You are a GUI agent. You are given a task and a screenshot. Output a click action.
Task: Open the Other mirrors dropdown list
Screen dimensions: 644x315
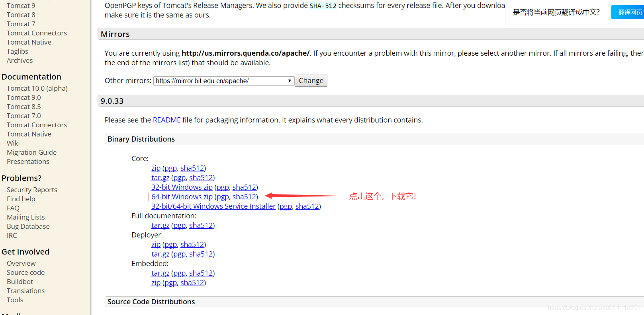click(x=223, y=81)
